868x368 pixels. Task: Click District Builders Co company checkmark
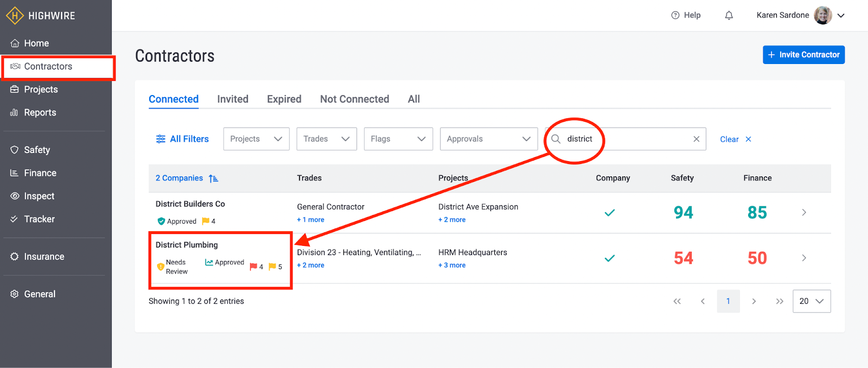(x=610, y=213)
